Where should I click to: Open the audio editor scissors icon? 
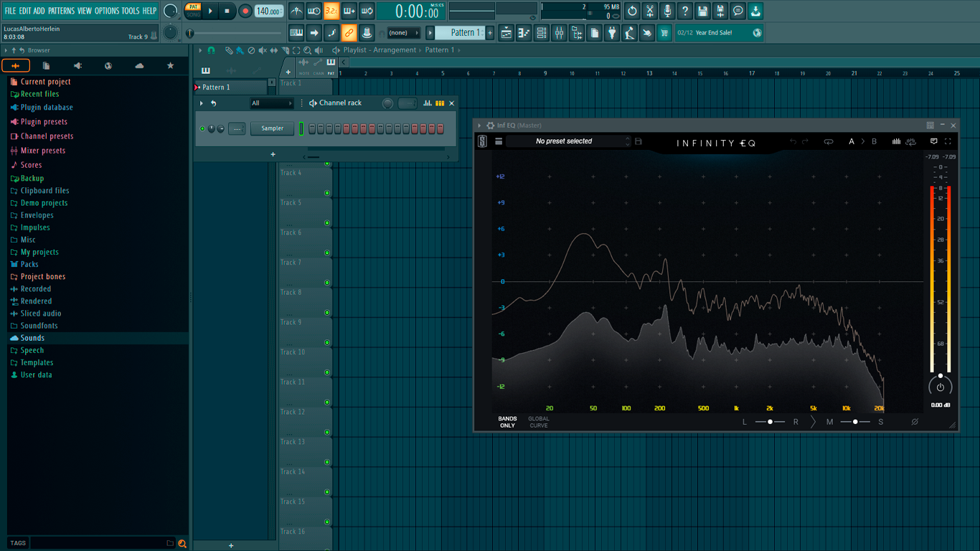coord(650,11)
